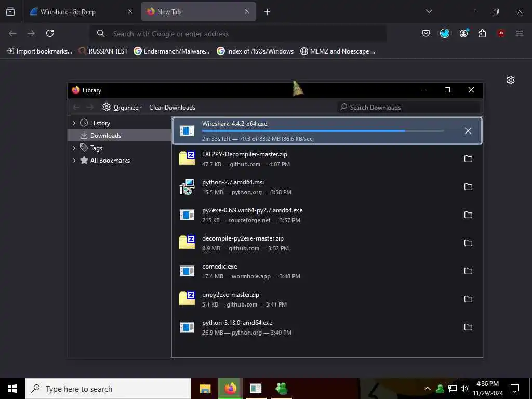Open the volume control in tray
The width and height of the screenshot is (532, 399).
tap(464, 389)
